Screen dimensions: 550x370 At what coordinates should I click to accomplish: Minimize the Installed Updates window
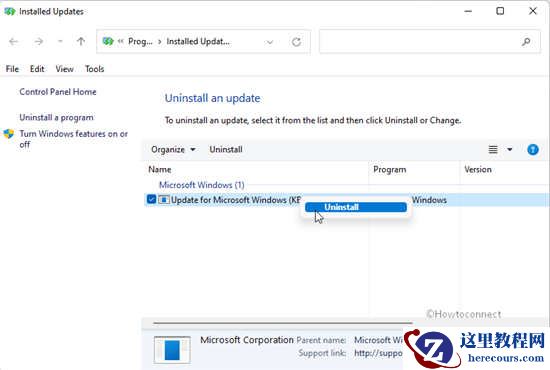(468, 11)
